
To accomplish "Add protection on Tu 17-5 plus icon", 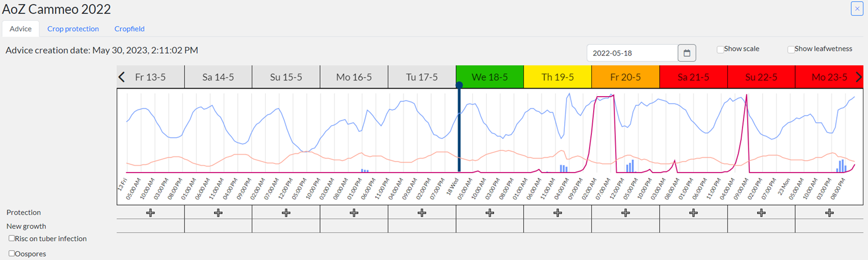I will 422,213.
